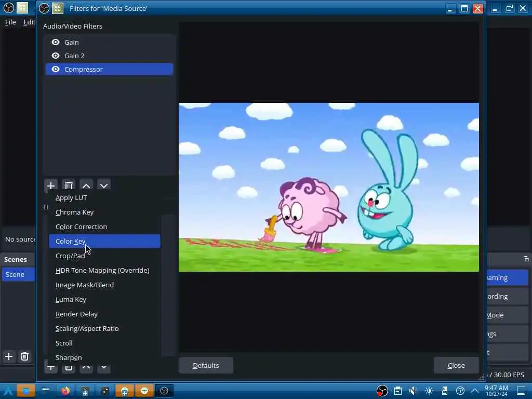
Task: Toggle visibility of the Gain 2 filter
Action: [x=55, y=56]
